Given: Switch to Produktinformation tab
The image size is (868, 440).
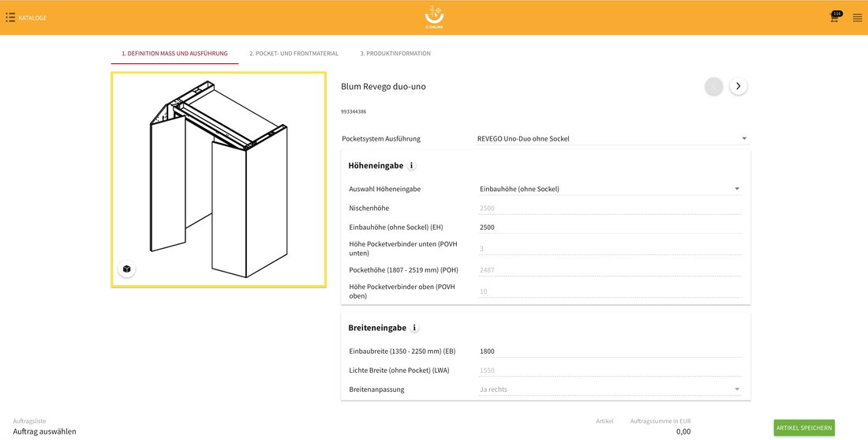Looking at the screenshot, I should point(395,54).
